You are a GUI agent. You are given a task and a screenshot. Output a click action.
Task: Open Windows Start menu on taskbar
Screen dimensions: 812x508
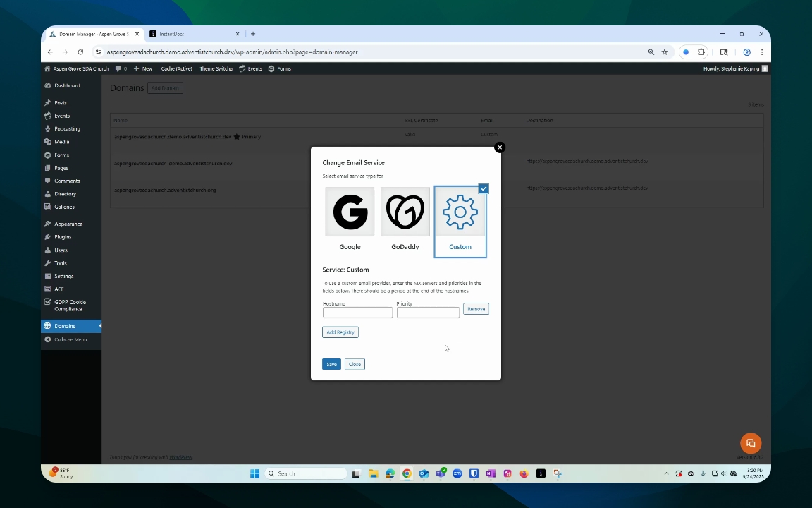254,473
